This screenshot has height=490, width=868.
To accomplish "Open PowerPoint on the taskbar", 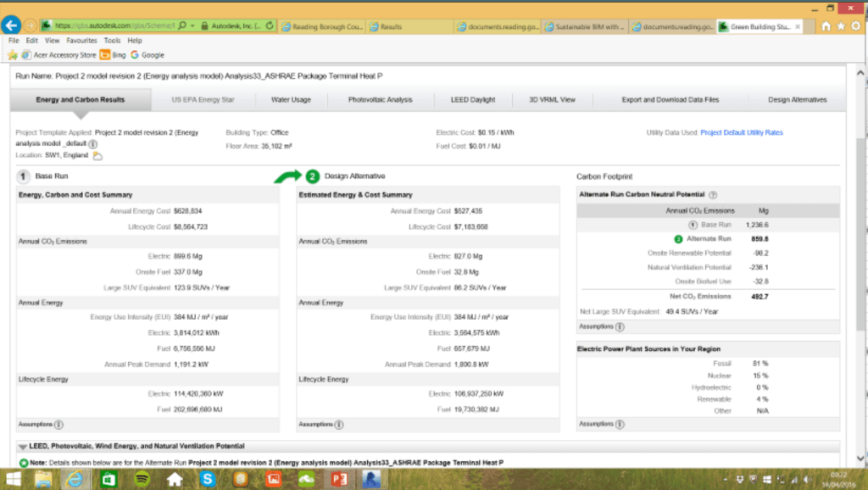I will [x=339, y=479].
